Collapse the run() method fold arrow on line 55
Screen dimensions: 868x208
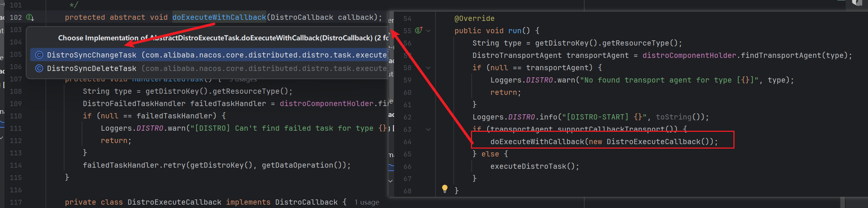click(428, 31)
